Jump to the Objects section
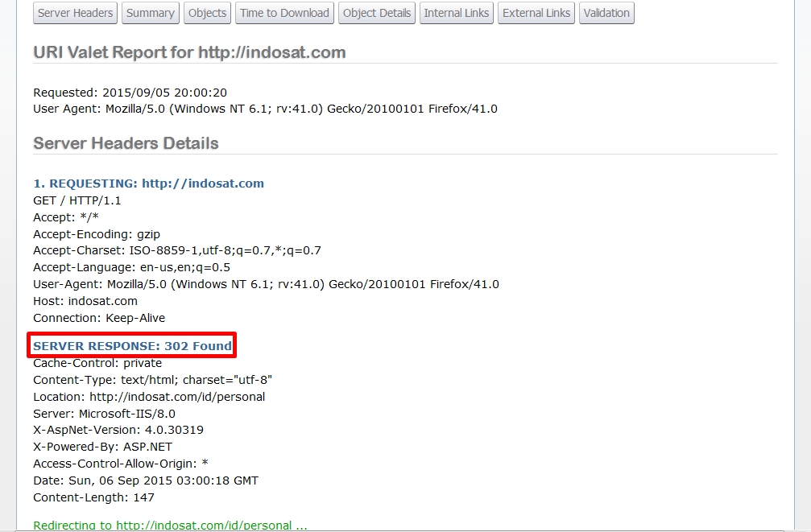 [207, 13]
